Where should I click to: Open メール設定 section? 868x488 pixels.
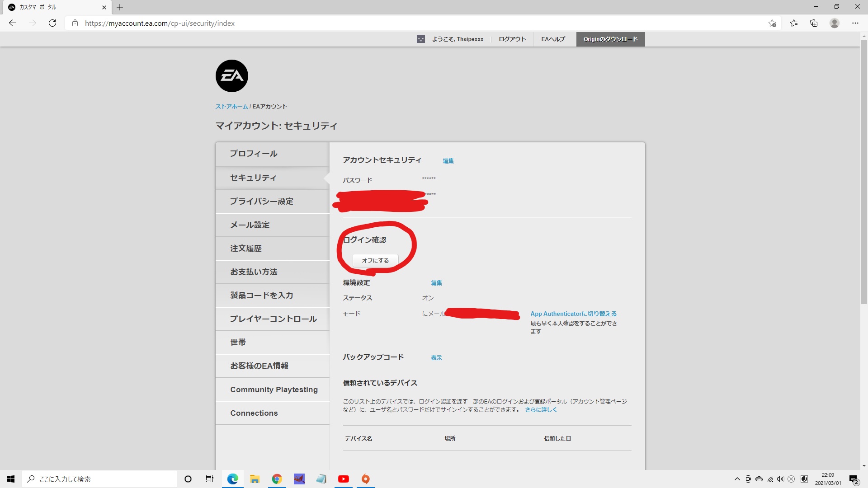pos(272,225)
